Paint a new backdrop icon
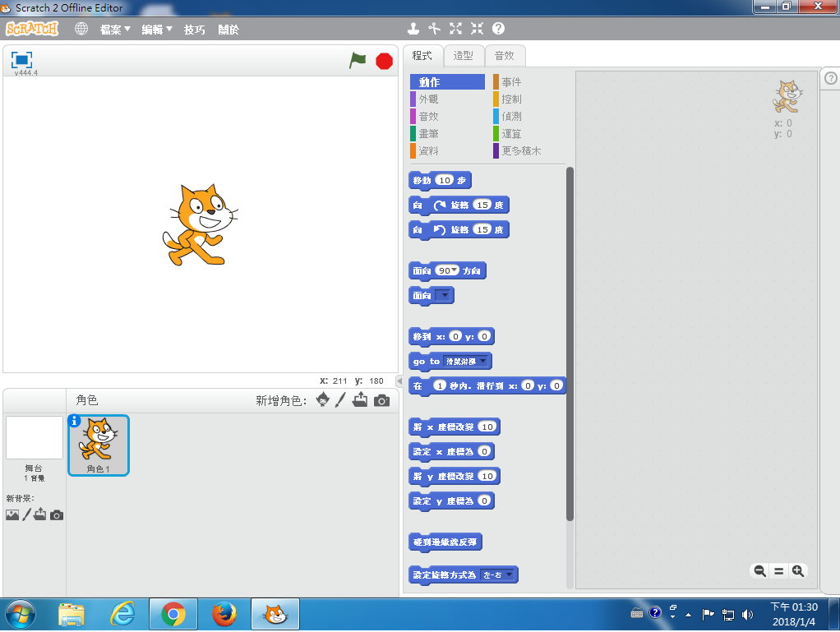This screenshot has width=840, height=632. pos(27,514)
